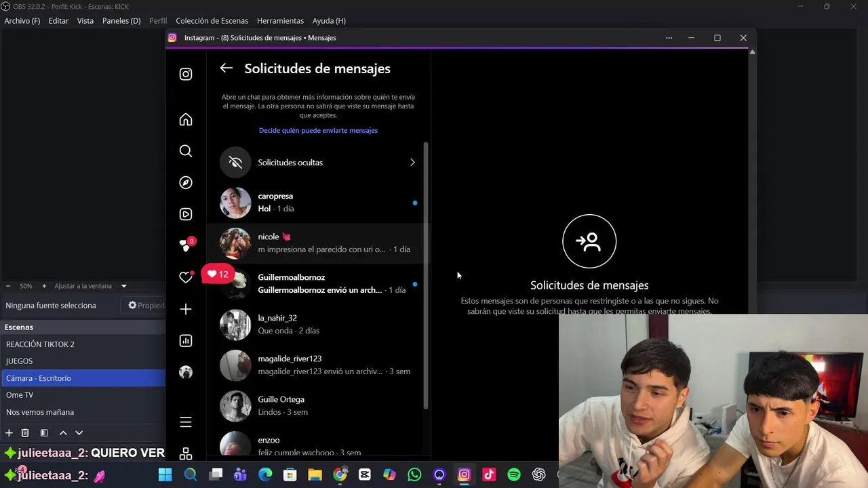The height and width of the screenshot is (488, 868).
Task: Open Instagram dashboard bar-chart icon
Action: coord(186,341)
